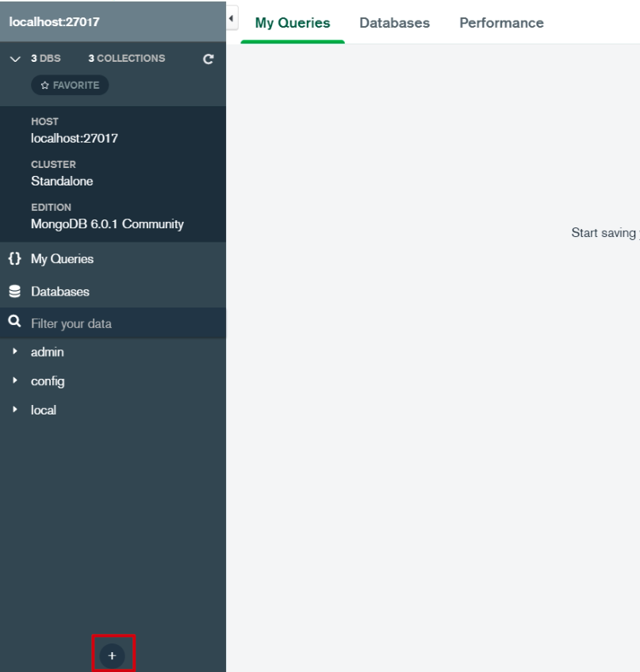Expand the local database
Image resolution: width=640 pixels, height=672 pixels.
(x=15, y=410)
